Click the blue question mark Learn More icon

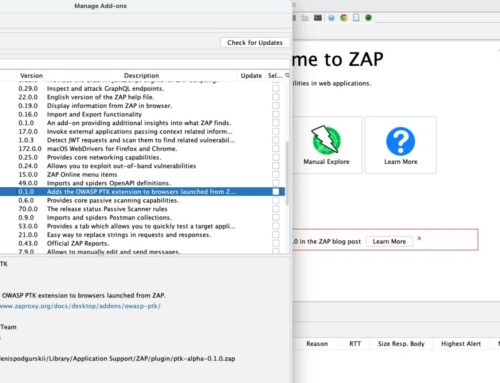400,145
